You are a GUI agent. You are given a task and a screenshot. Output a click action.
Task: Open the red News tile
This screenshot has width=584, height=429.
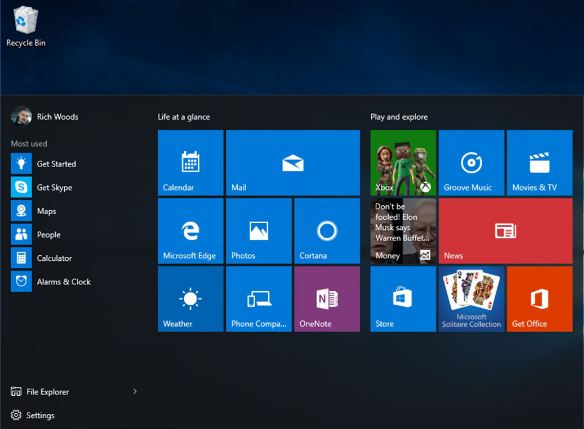click(506, 231)
